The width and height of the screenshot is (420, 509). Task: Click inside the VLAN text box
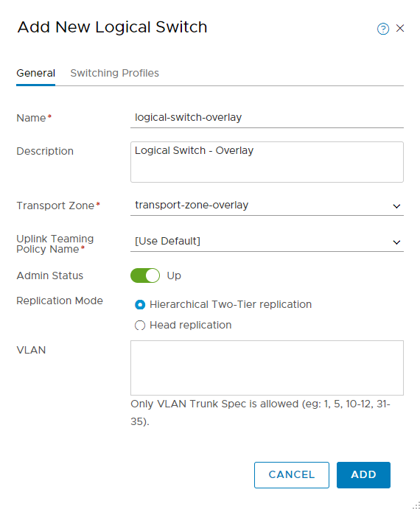click(267, 368)
